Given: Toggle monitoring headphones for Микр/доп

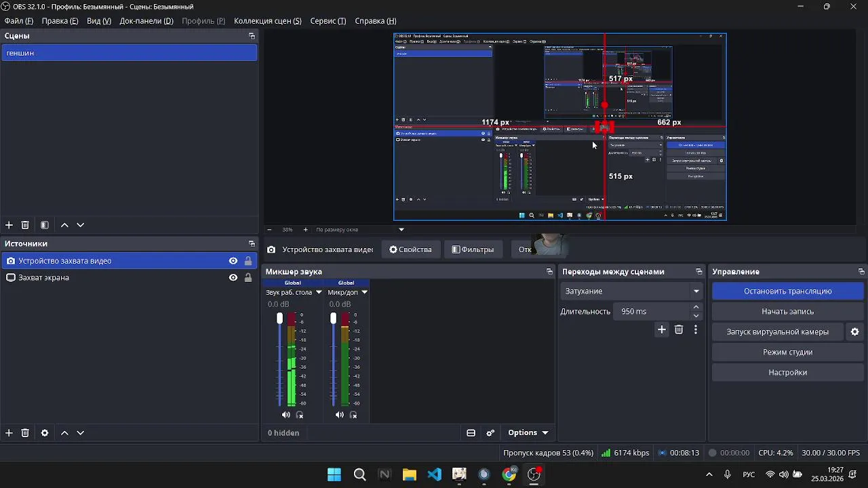Looking at the screenshot, I should click(353, 415).
